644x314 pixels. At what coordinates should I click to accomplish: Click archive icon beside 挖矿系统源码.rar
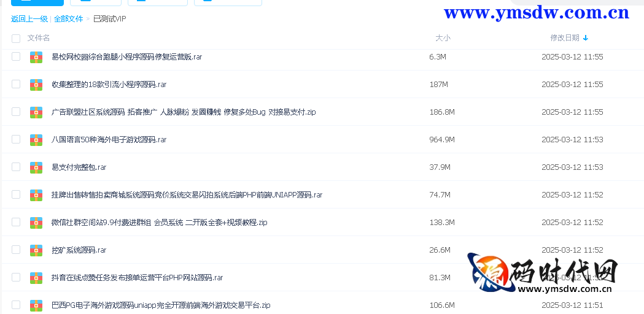pyautogui.click(x=36, y=250)
